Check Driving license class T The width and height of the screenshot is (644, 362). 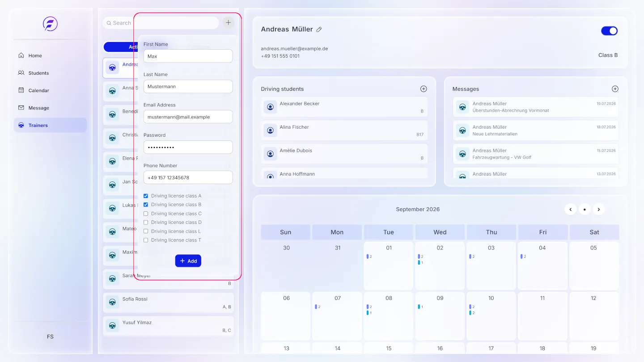(146, 240)
